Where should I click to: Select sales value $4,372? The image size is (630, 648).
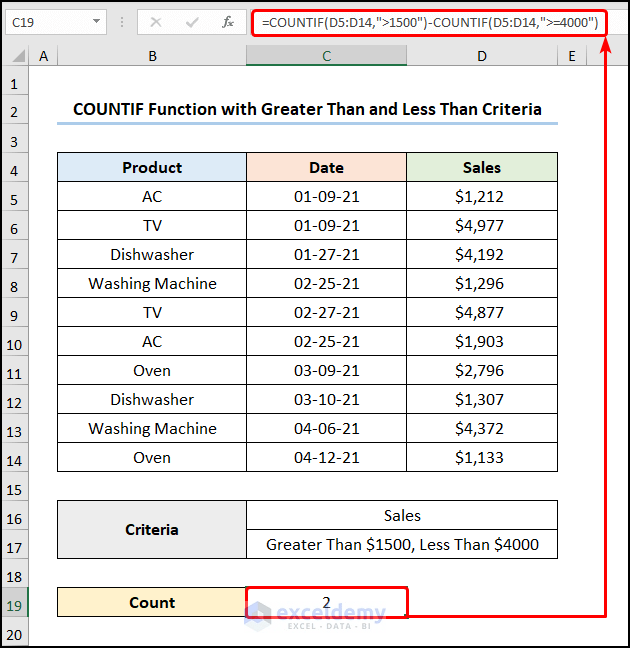[x=482, y=429]
